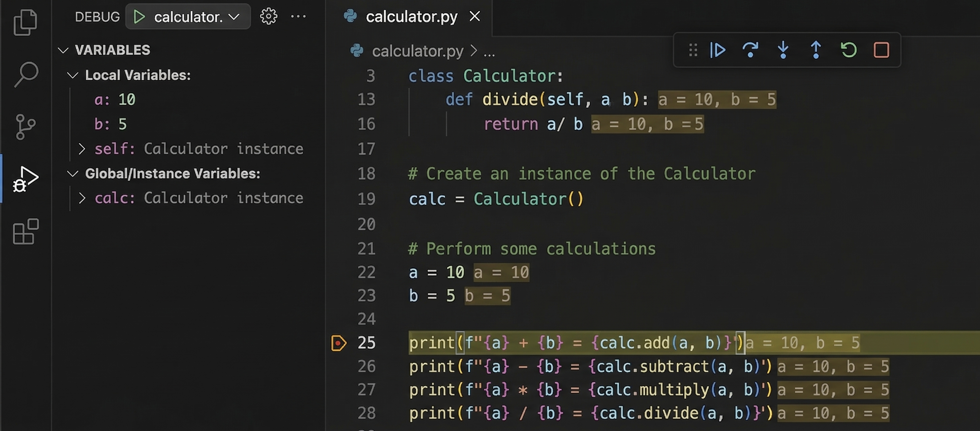Open the Extensions view

pos(26,231)
